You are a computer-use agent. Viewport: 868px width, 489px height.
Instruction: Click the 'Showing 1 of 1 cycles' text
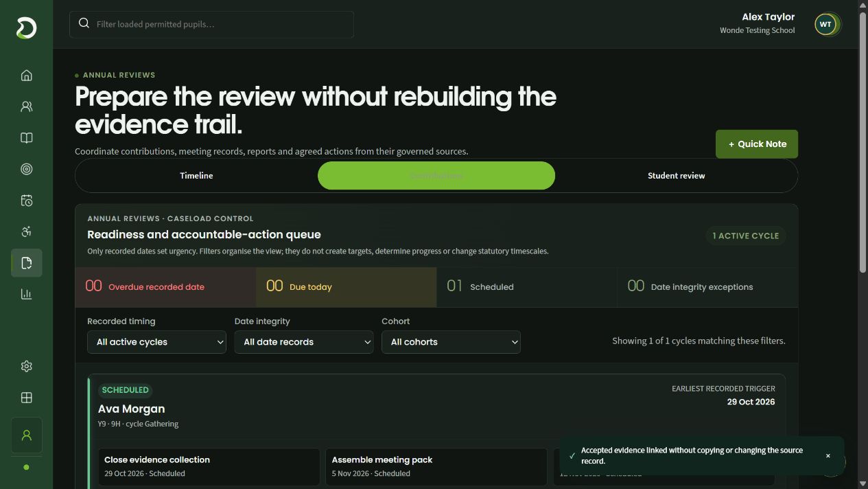pos(699,341)
